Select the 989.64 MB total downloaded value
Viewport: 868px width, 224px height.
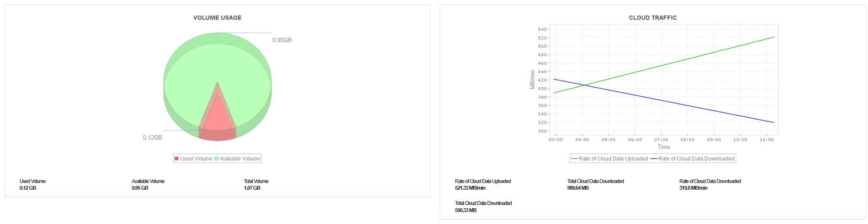[578, 188]
